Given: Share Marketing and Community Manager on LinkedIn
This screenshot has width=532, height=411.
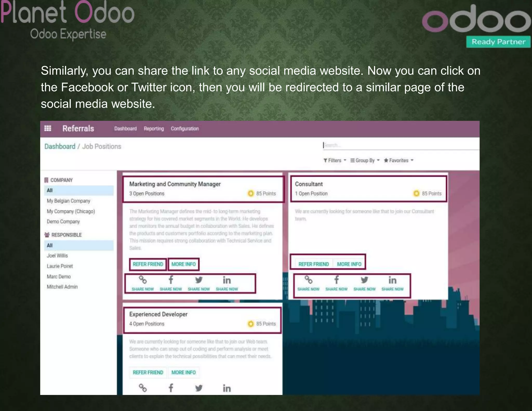Looking at the screenshot, I should pyautogui.click(x=227, y=280).
